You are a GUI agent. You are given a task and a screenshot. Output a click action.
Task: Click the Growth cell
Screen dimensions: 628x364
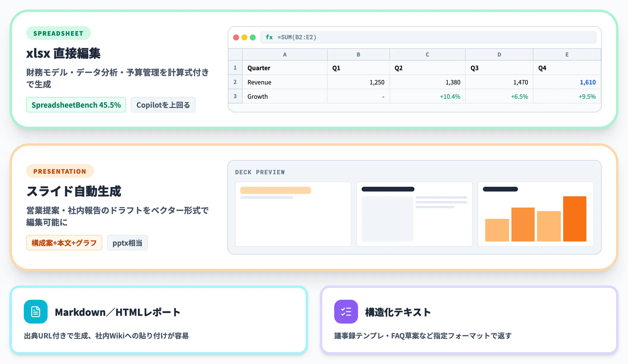pos(285,96)
